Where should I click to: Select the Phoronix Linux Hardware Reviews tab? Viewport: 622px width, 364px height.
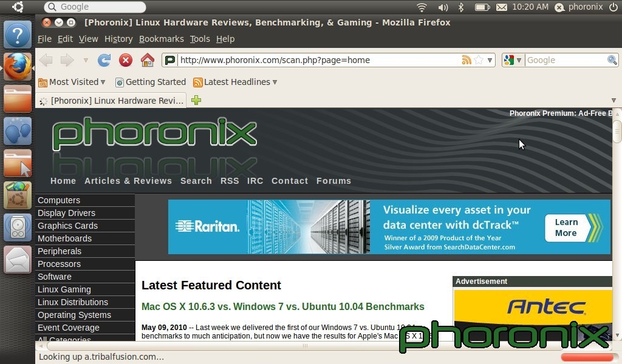point(111,101)
